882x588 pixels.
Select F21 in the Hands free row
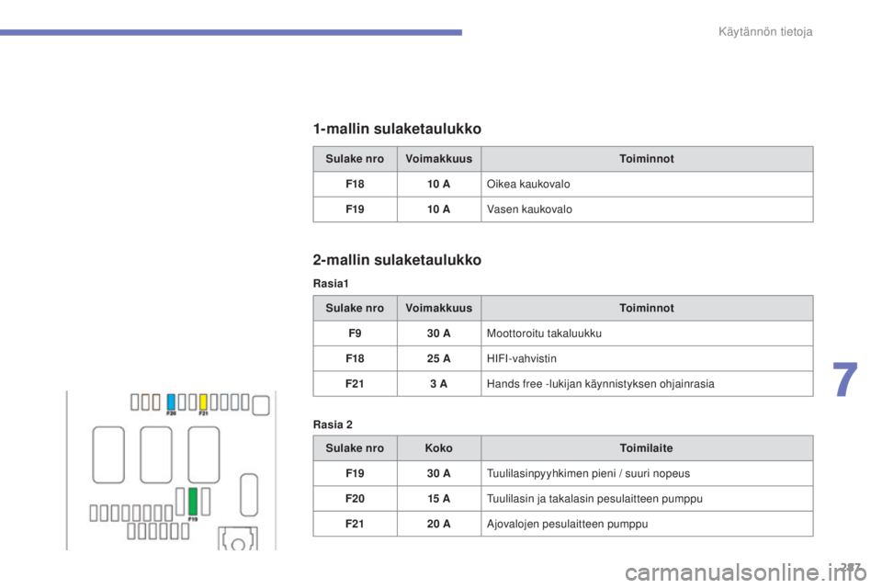[355, 384]
